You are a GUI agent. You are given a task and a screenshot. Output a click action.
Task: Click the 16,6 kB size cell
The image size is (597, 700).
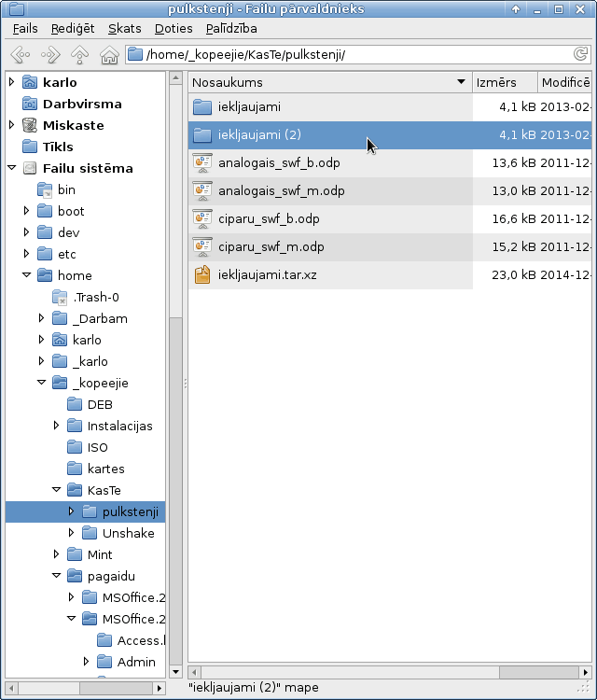click(514, 219)
